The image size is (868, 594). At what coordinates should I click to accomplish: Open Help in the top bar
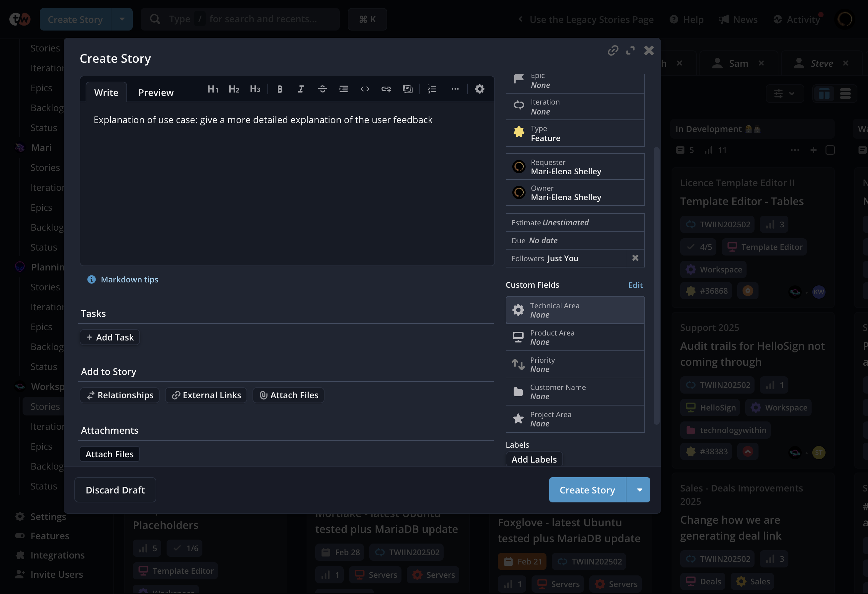(687, 20)
